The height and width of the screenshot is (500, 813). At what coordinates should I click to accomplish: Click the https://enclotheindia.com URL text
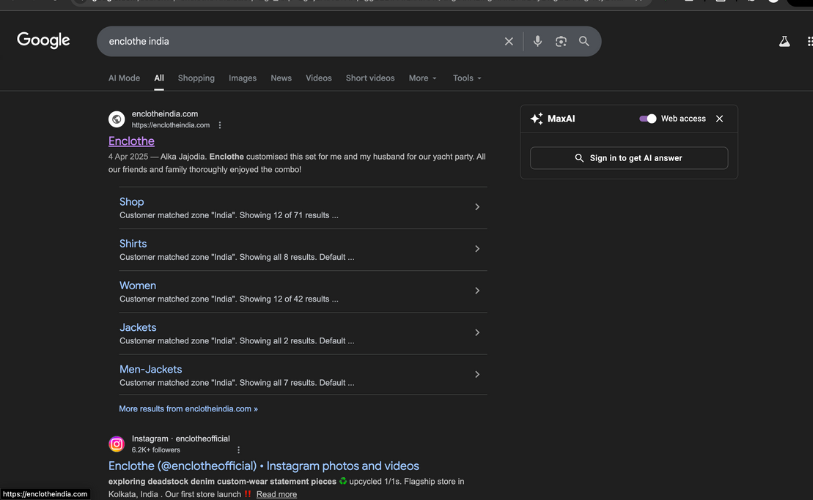[x=171, y=125]
